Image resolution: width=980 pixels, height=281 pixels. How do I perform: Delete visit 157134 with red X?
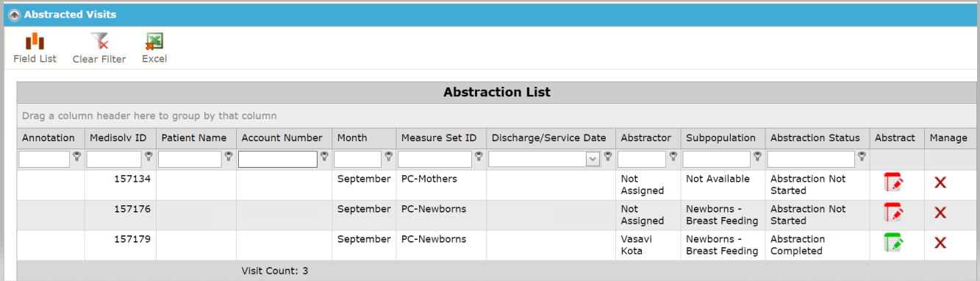coord(940,183)
